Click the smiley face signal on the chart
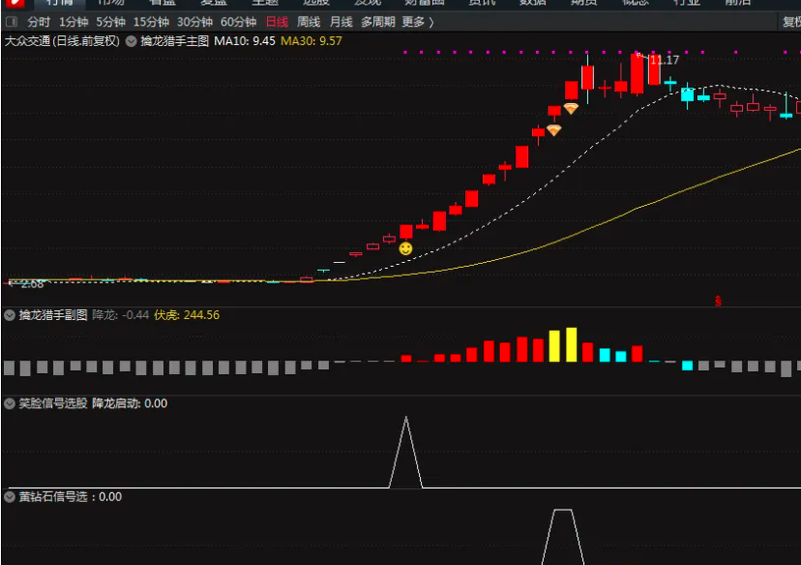801x565 pixels. [405, 248]
